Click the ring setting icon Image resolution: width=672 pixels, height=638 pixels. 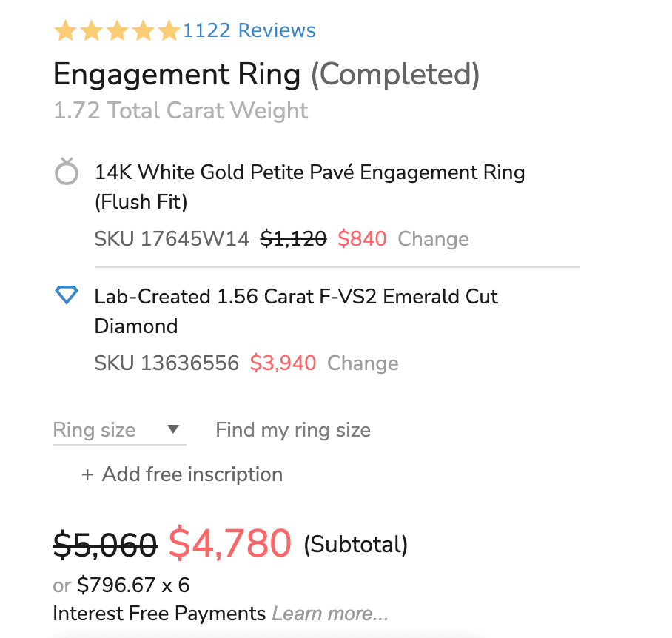(x=67, y=173)
